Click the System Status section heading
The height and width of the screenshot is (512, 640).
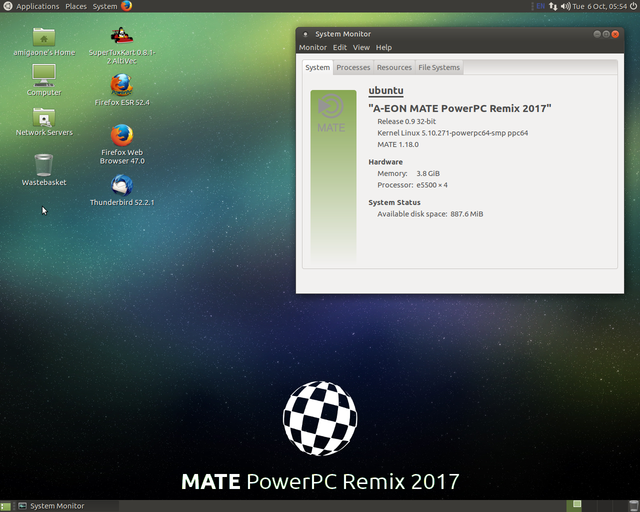point(394,203)
